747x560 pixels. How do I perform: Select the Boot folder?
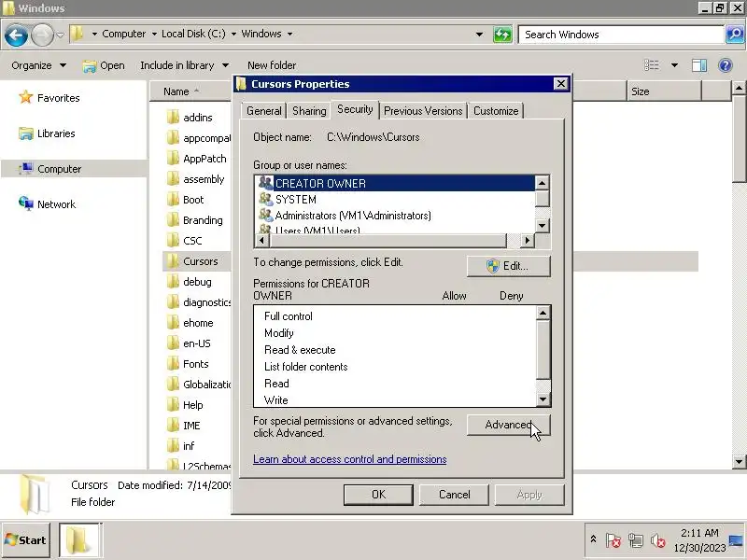click(x=185, y=200)
